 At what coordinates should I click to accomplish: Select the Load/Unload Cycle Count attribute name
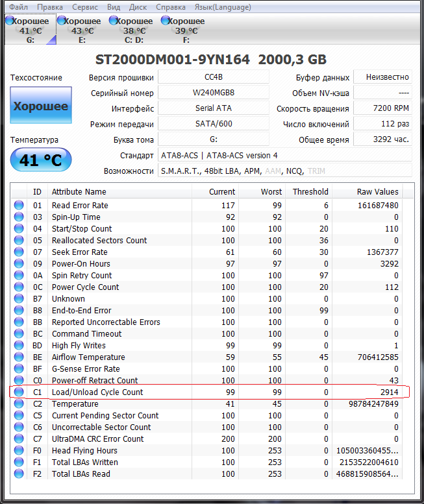(x=97, y=392)
